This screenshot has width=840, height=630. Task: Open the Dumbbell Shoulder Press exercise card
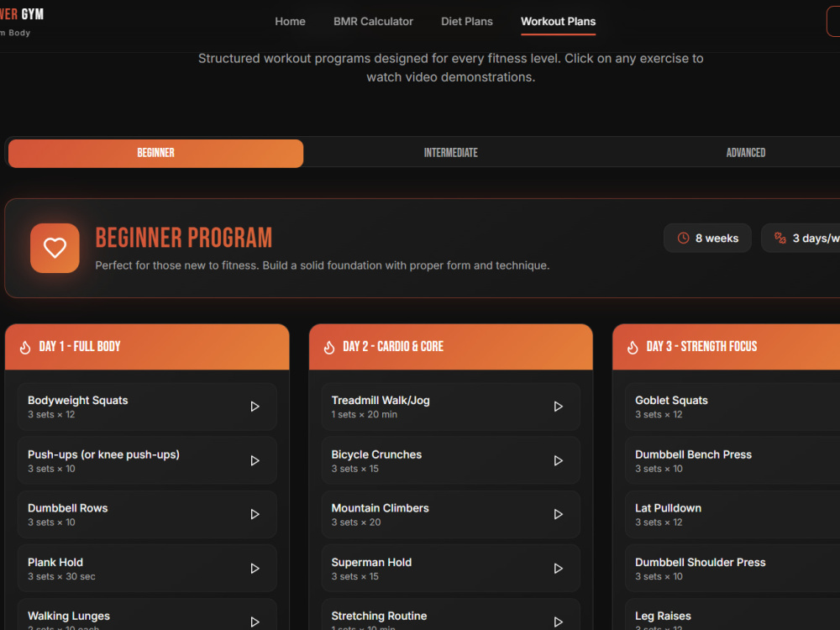click(x=732, y=569)
